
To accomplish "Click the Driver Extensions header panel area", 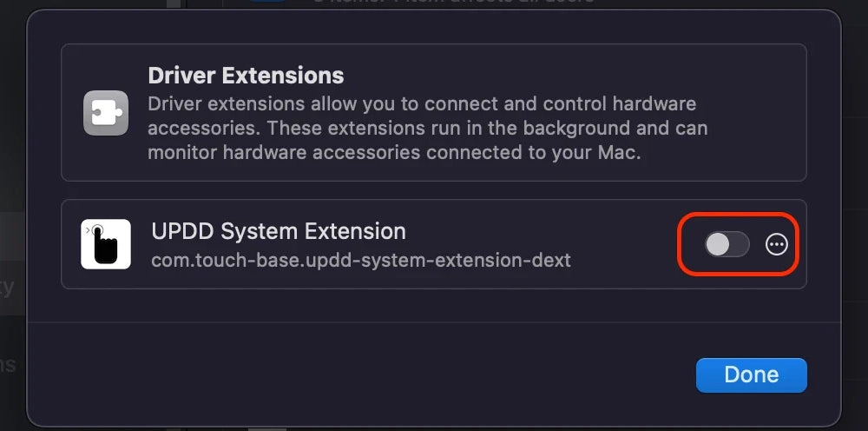I will pos(433,112).
